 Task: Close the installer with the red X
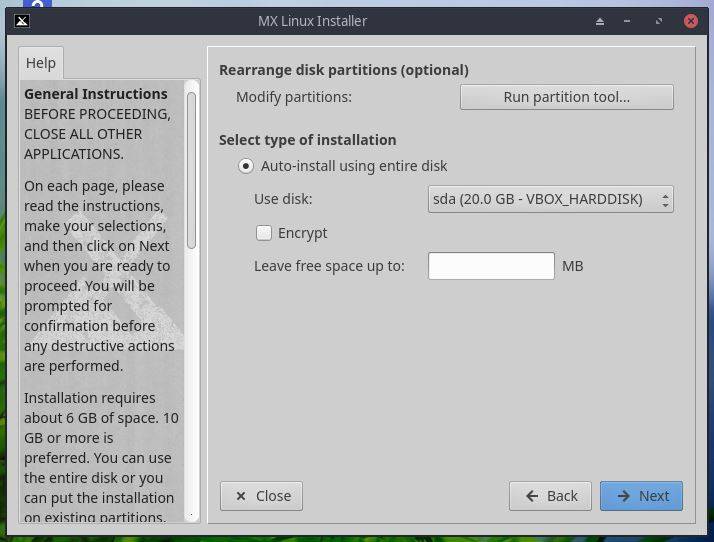[x=691, y=21]
